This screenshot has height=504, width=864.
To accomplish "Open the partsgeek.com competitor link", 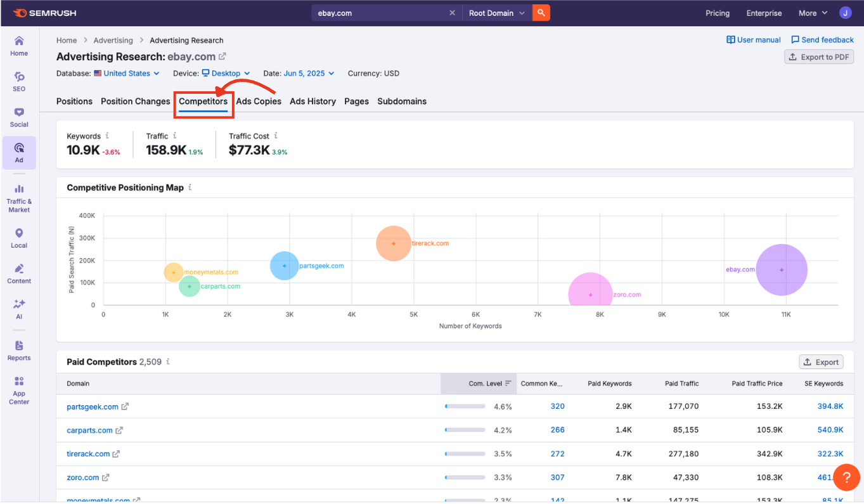I will point(93,406).
